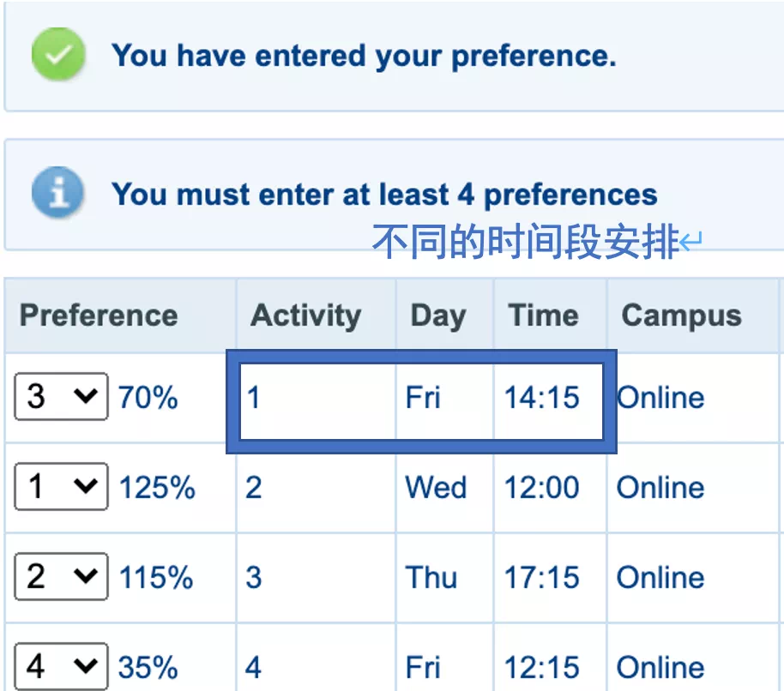Click Online campus for Activity 2
This screenshot has width=784, height=691.
(x=660, y=486)
